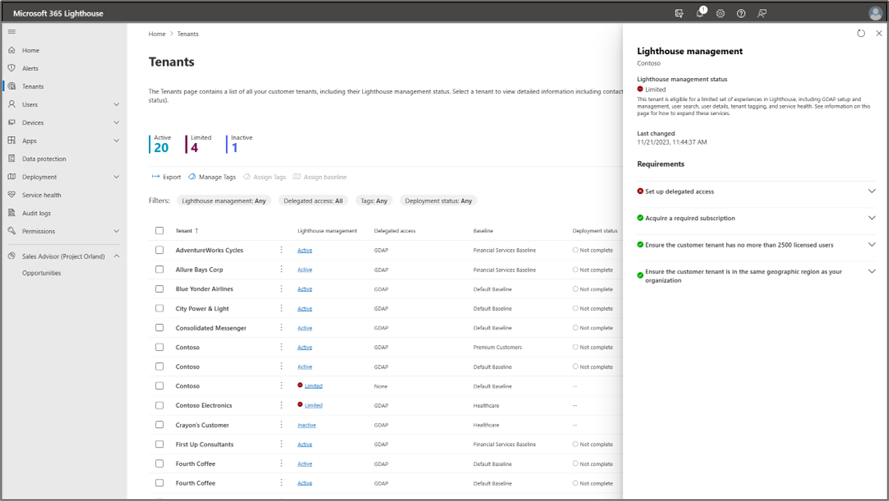Click Active status link for First Up Consultants
This screenshot has width=889, height=501.
(x=304, y=444)
